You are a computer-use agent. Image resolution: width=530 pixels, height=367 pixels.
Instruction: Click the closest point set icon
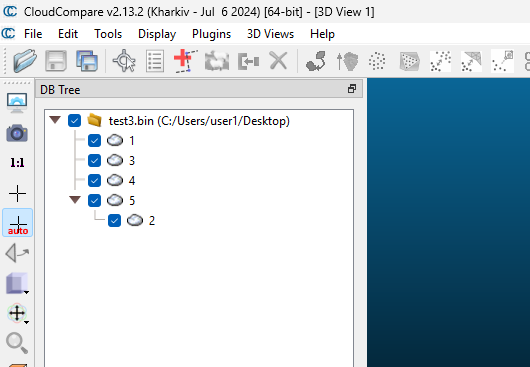[x=502, y=61]
